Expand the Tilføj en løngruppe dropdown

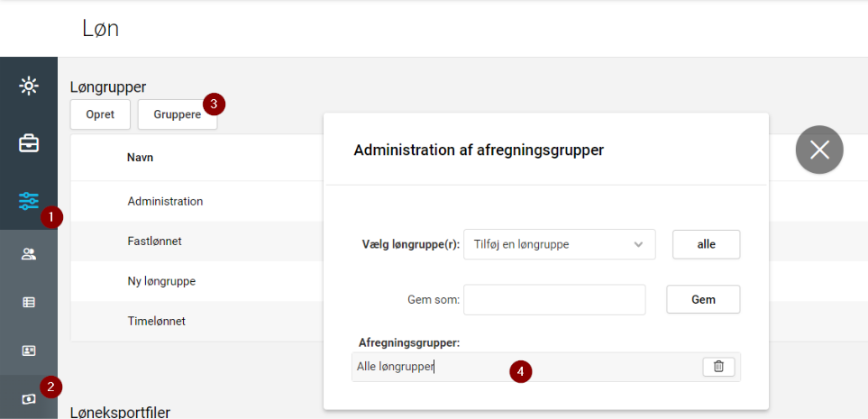559,244
